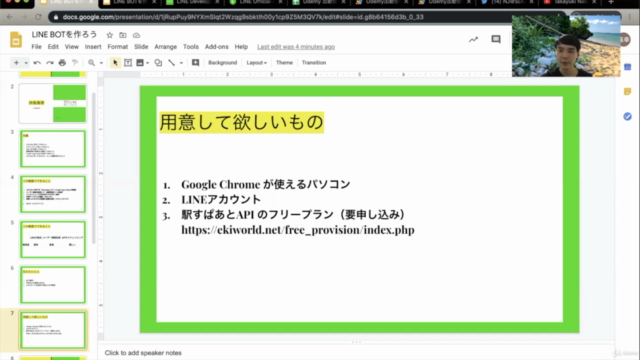
Task: Click to add speaker notes
Action: pyautogui.click(x=143, y=353)
